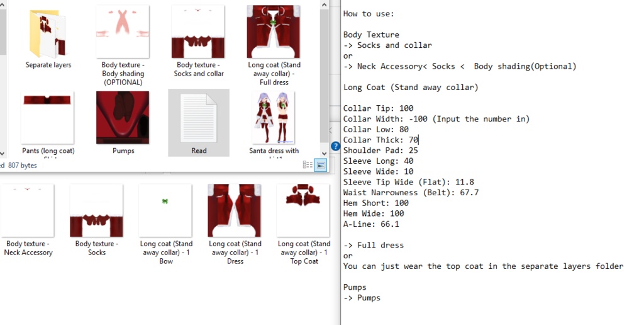Click the file list scroll down arrow
This screenshot has height=325, width=644.
point(324,154)
